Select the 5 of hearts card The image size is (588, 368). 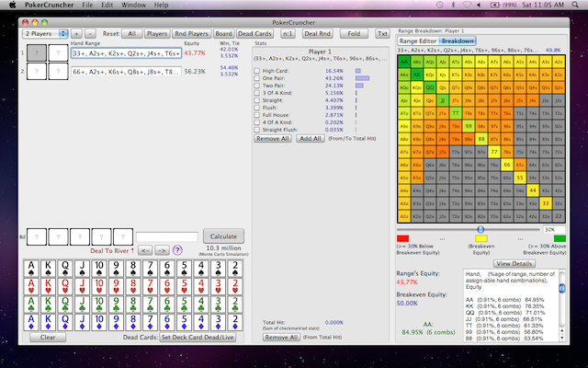click(184, 286)
